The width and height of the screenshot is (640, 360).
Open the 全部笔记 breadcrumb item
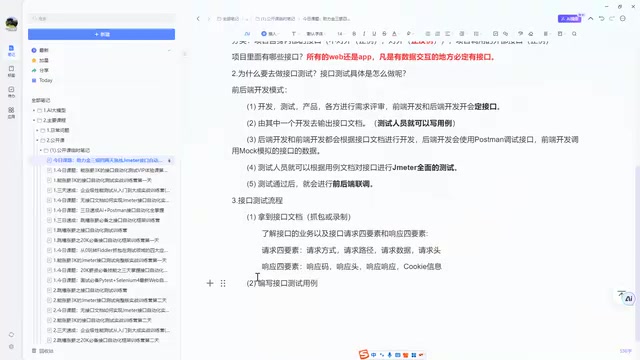(228, 19)
